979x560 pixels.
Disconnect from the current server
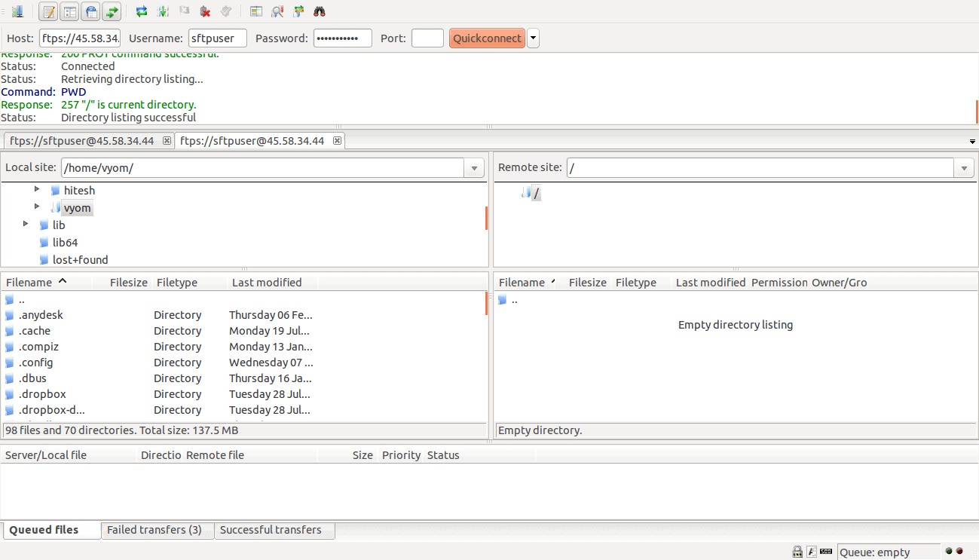pos(205,11)
